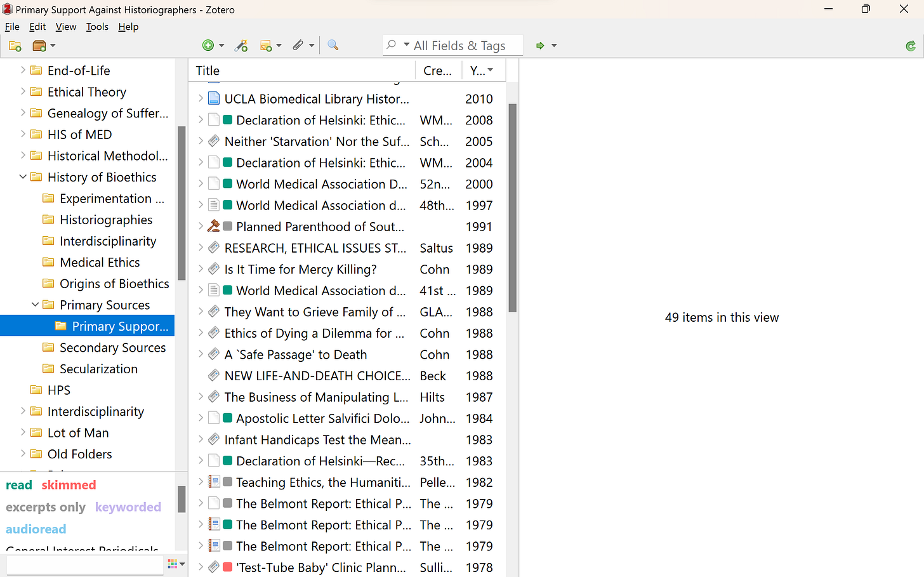Open the View menu

[x=66, y=27]
